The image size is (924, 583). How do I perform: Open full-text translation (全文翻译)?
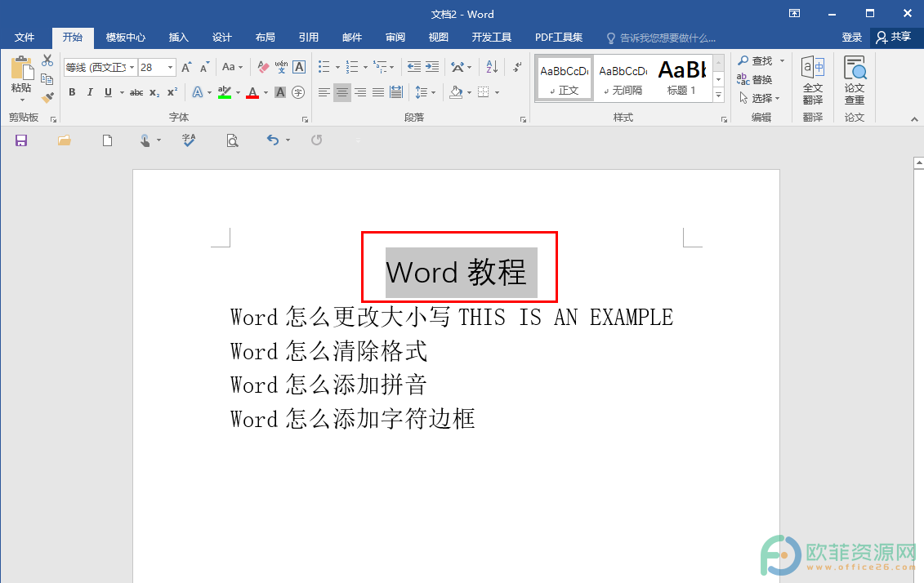[x=813, y=81]
